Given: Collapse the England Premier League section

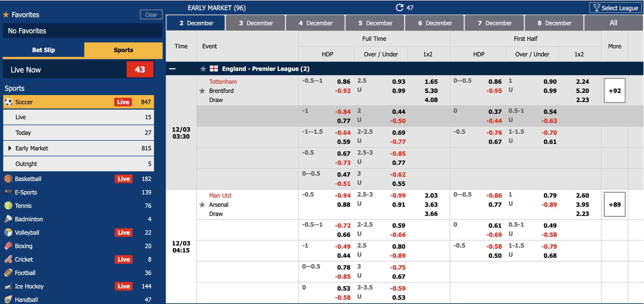Looking at the screenshot, I should coord(172,69).
